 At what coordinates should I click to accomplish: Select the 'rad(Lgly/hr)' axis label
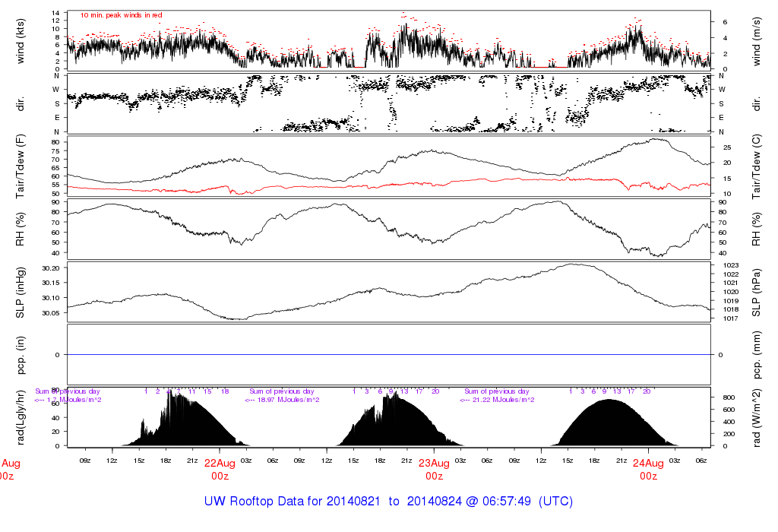20,417
